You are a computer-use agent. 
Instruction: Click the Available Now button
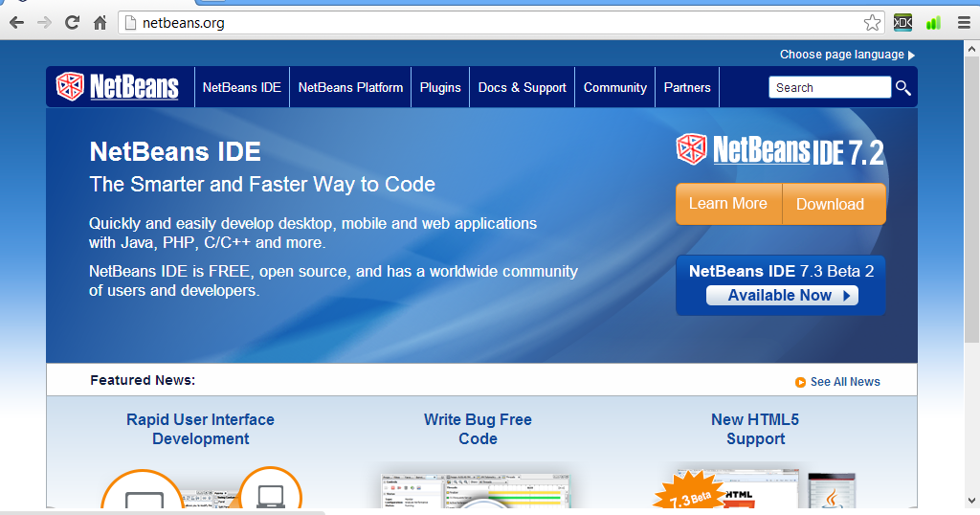[782, 295]
